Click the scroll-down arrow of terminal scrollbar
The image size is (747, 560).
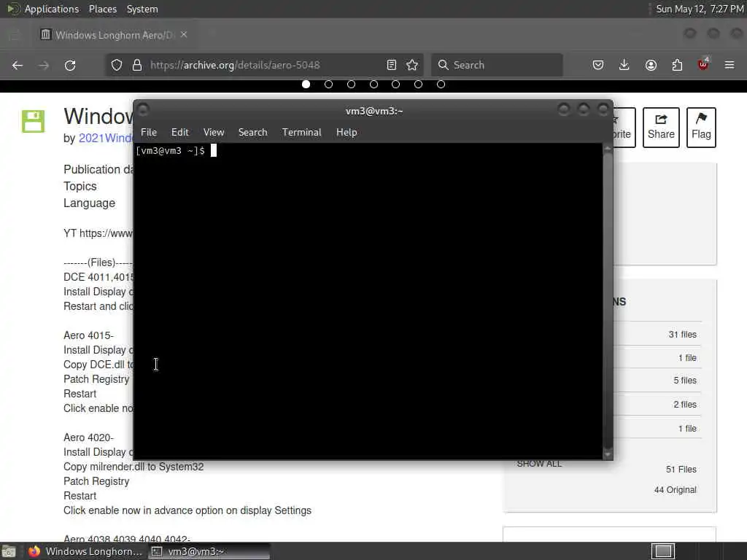point(608,454)
